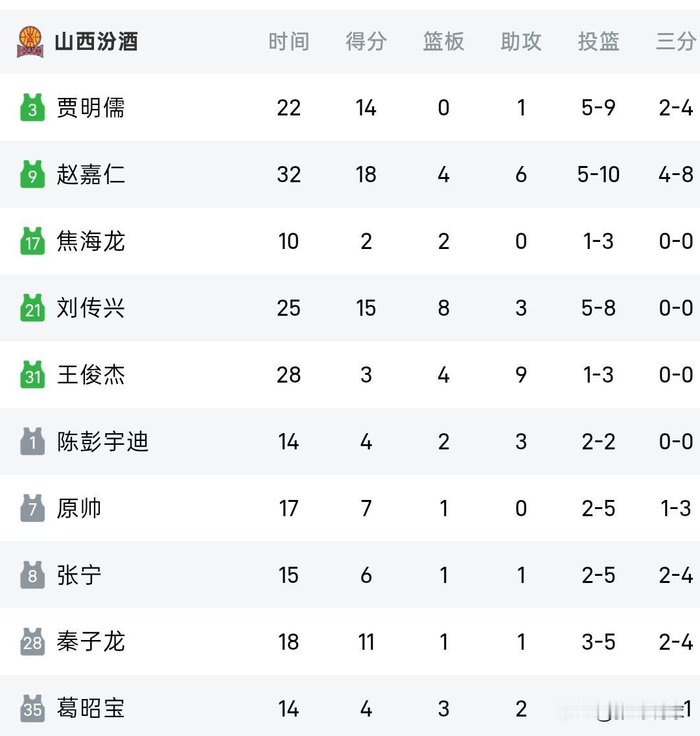Select the 时间 column header

[288, 42]
